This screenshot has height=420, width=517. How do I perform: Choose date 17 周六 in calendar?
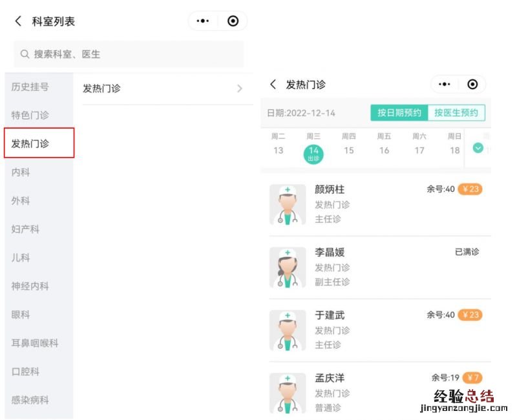pyautogui.click(x=419, y=145)
